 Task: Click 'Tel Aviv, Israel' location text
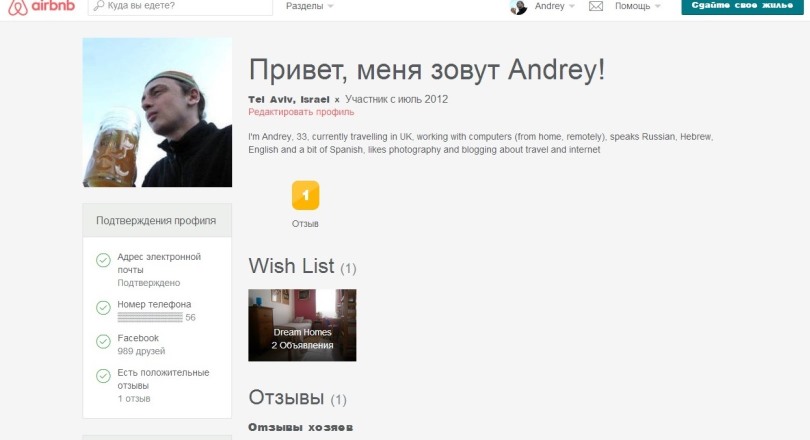coord(289,99)
